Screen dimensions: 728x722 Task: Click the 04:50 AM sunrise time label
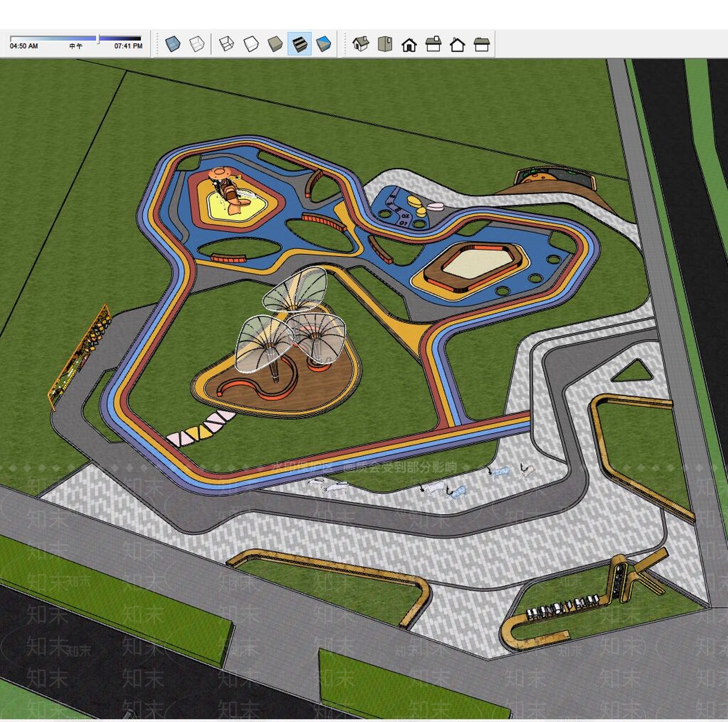coord(24,46)
